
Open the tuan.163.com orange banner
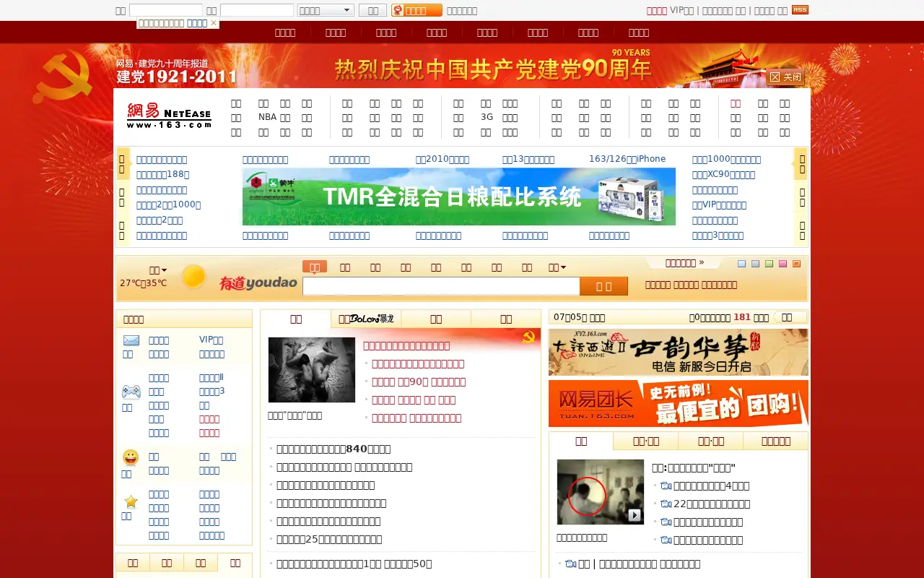(679, 403)
